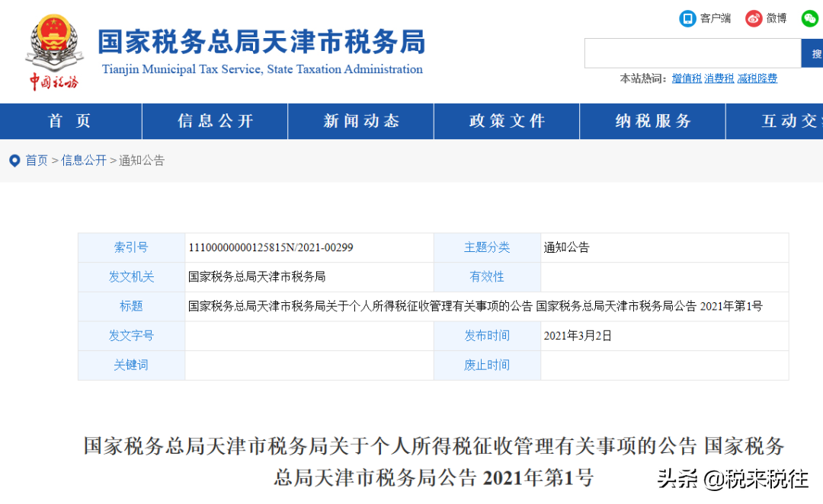Open the 微博 Weibo icon
Viewport: 823px width, 504px height.
(754, 18)
